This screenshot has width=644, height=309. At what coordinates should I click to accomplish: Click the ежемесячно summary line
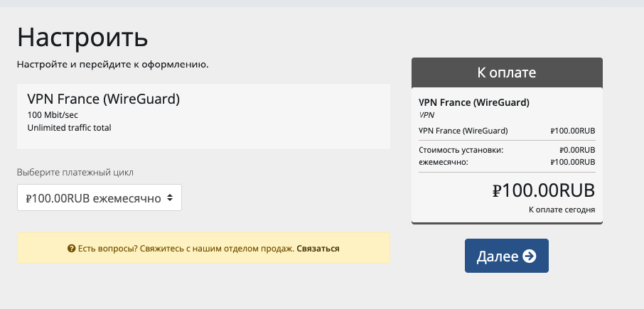coord(507,162)
